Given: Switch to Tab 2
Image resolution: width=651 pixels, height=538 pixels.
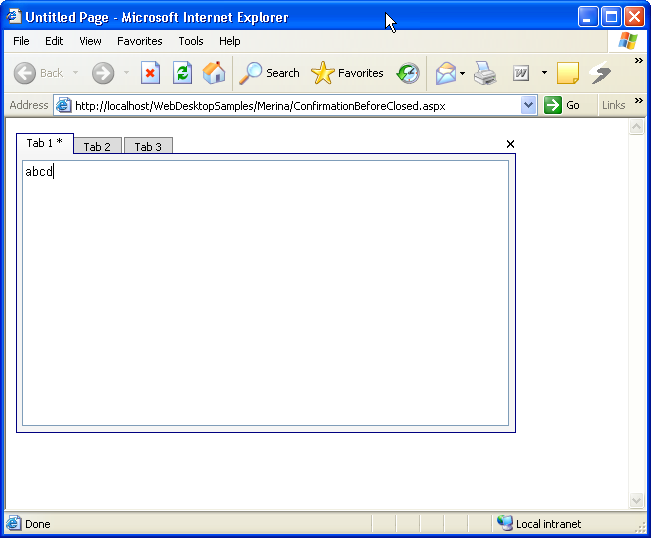Looking at the screenshot, I should (97, 147).
